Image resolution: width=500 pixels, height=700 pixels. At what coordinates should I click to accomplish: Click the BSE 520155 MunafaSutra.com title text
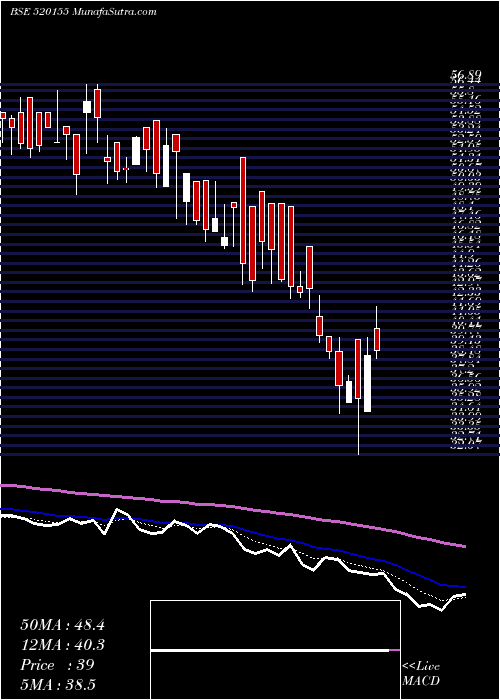(83, 12)
